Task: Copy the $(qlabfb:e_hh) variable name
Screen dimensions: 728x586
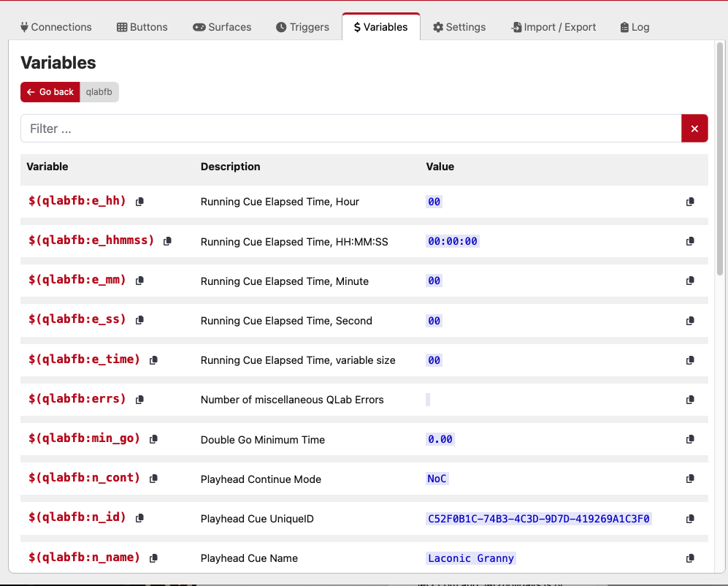Action: click(x=139, y=202)
